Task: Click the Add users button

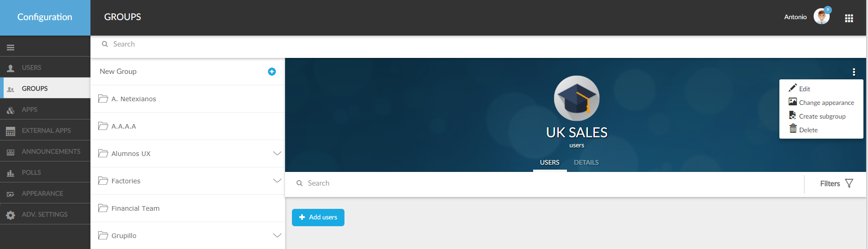Action: (x=318, y=218)
